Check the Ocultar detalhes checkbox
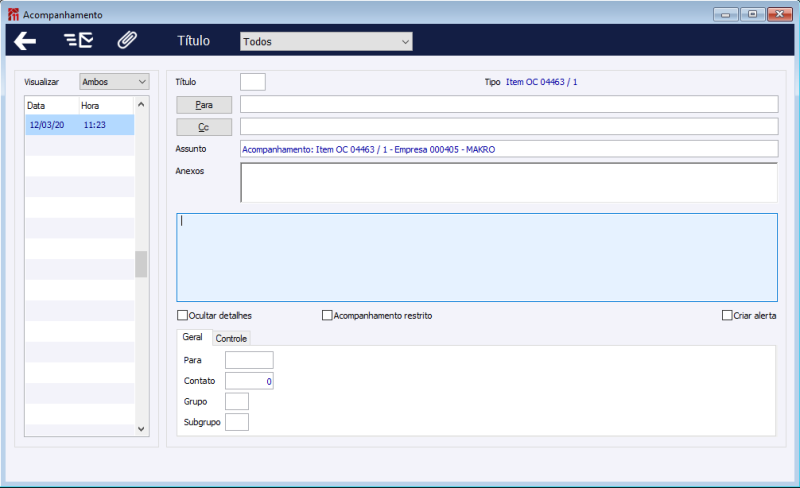 click(x=182, y=315)
